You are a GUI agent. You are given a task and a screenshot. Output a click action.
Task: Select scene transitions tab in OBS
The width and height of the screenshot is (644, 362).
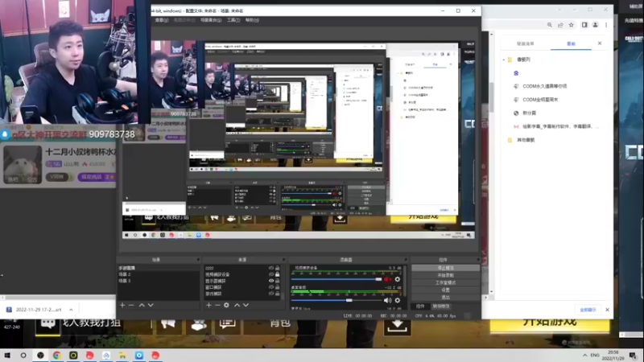point(441,306)
